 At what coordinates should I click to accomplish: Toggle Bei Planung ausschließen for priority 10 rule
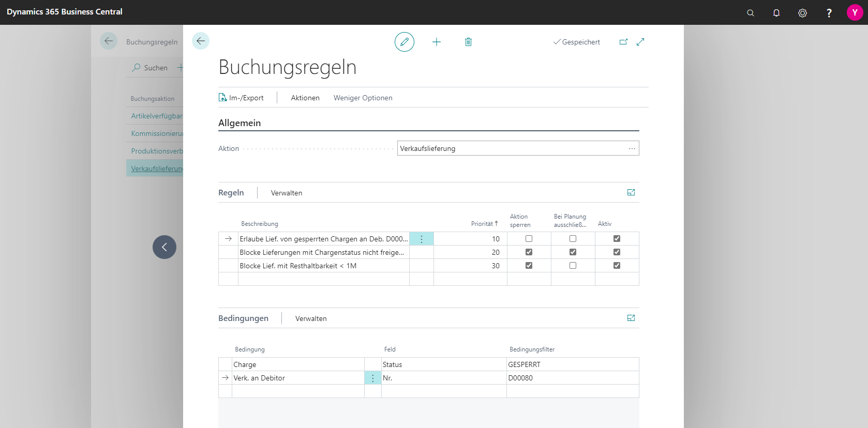pos(573,239)
